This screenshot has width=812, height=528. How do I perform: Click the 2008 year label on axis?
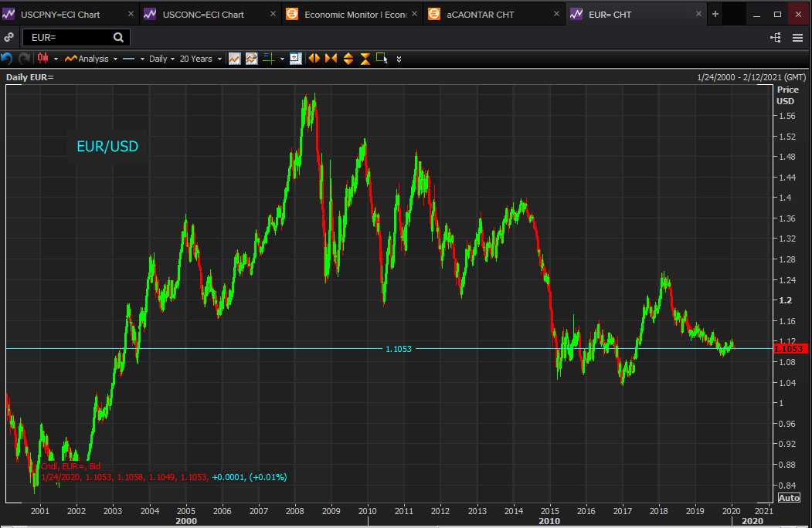click(295, 511)
